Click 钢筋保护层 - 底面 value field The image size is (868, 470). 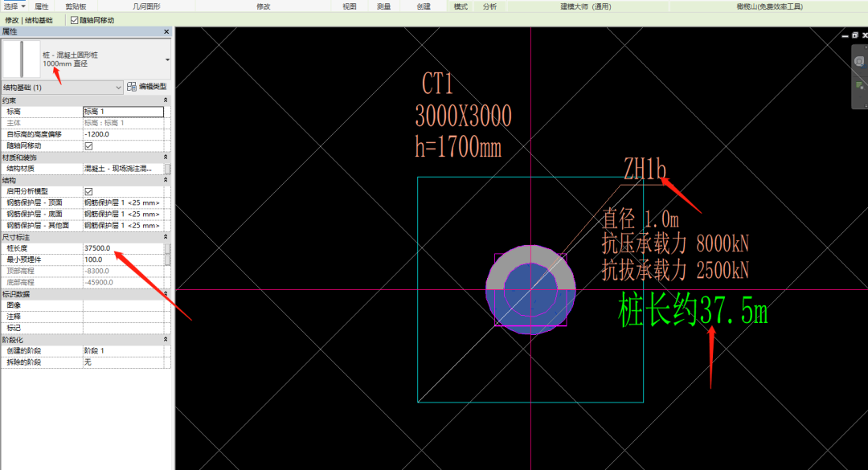click(x=124, y=215)
